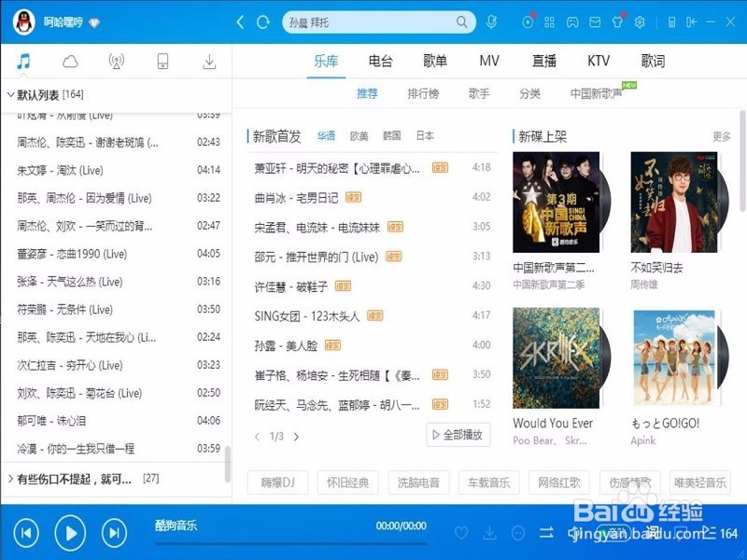Open the 中国新歌声 sub-tab

pyautogui.click(x=597, y=93)
